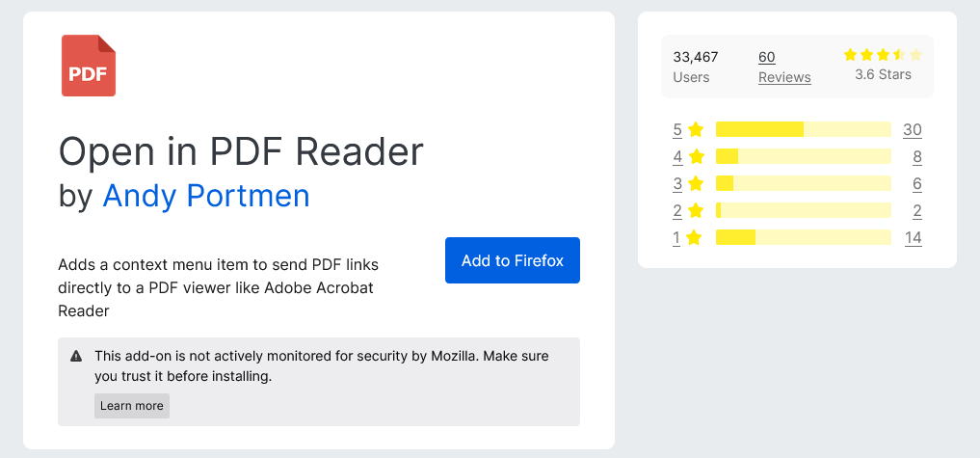
Task: Click the star icon beside rating 1
Action: coord(696,238)
